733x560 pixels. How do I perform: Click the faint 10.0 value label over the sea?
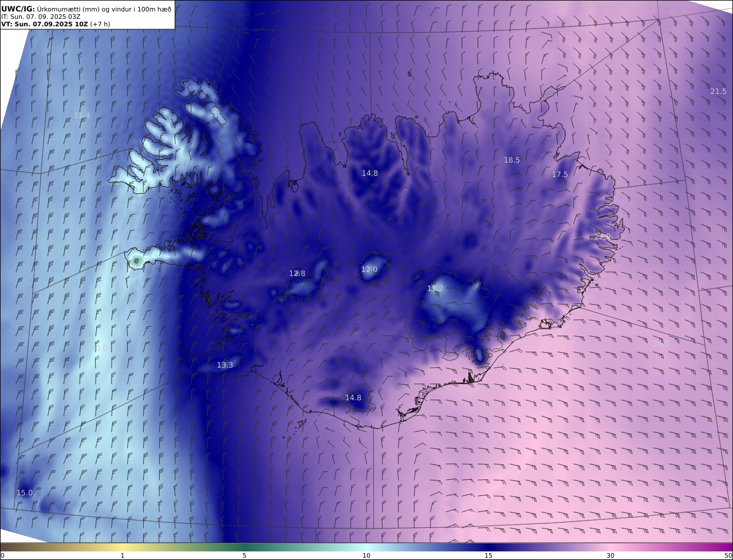99,348
